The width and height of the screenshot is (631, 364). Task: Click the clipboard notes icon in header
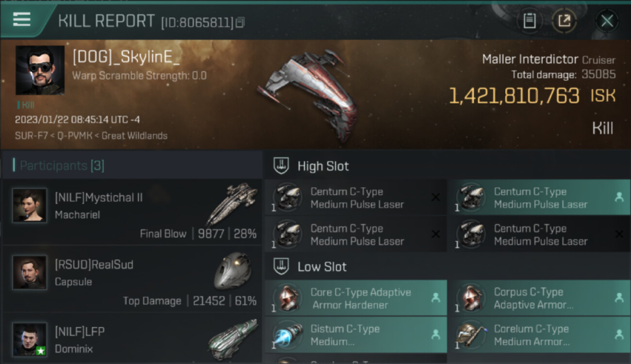[x=530, y=21]
